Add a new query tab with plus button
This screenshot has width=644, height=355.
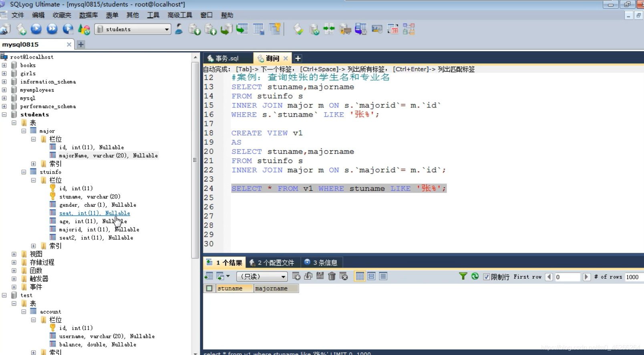coord(298,58)
